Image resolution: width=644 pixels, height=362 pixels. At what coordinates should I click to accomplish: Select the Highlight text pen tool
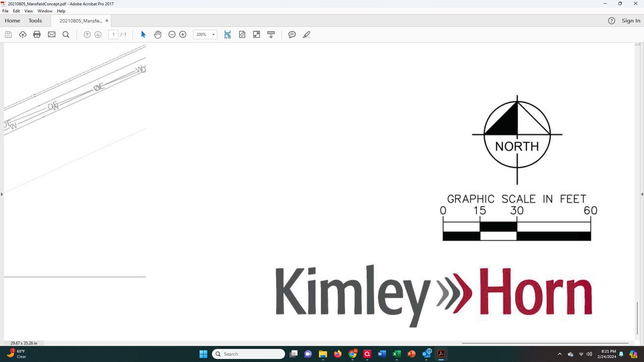tap(307, 35)
